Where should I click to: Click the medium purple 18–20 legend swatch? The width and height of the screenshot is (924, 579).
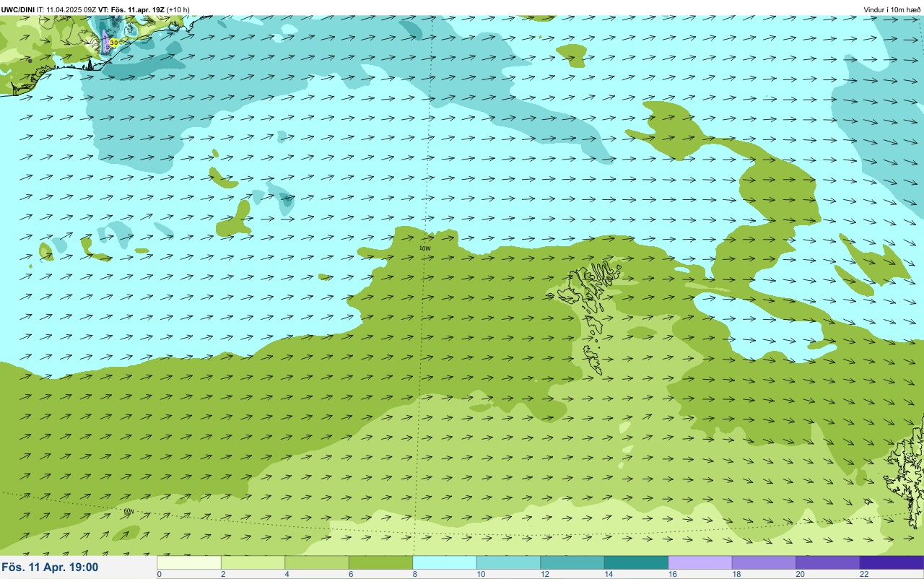coord(764,562)
